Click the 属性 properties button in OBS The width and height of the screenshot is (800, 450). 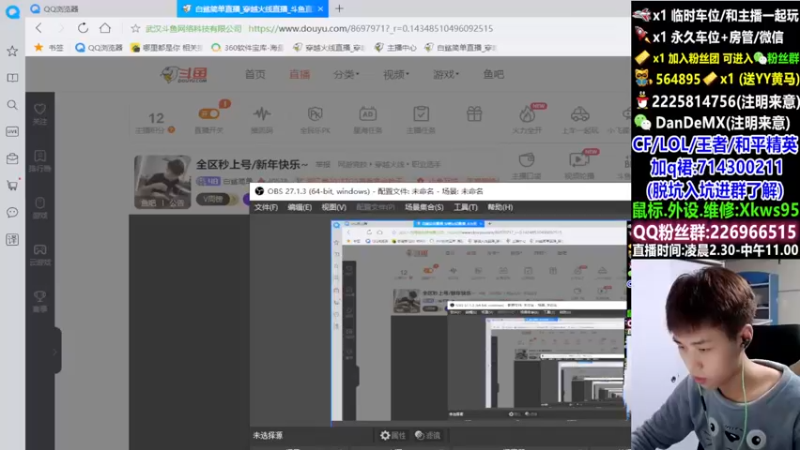[x=393, y=435]
